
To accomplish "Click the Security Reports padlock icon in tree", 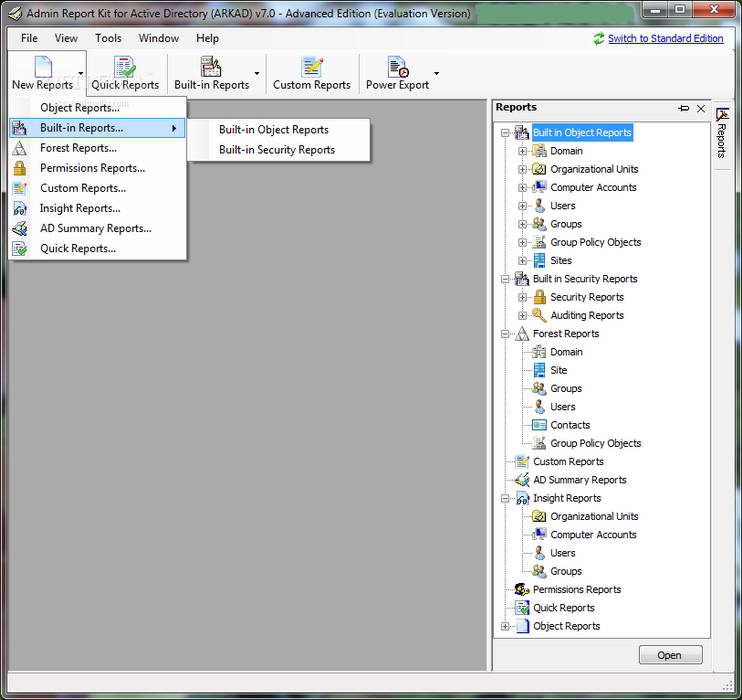I will 539,297.
